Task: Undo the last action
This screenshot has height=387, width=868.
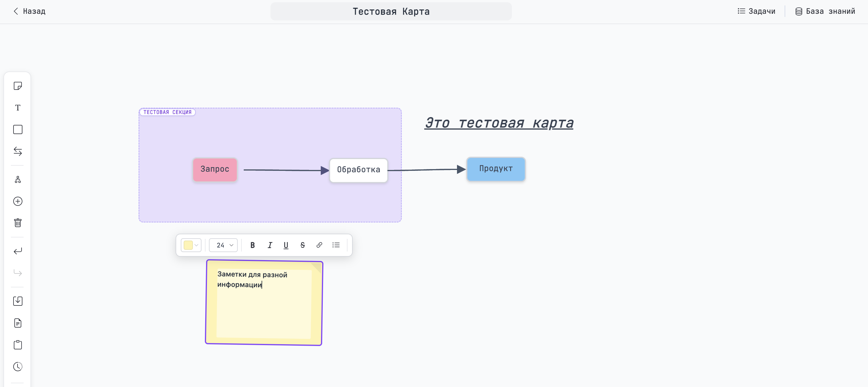Action: pos(18,251)
